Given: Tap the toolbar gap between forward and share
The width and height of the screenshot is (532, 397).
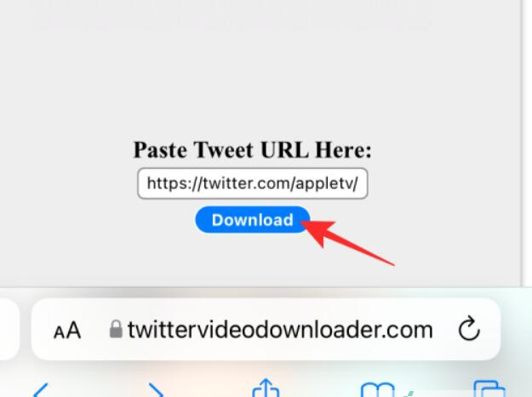Looking at the screenshot, I should [209, 388].
